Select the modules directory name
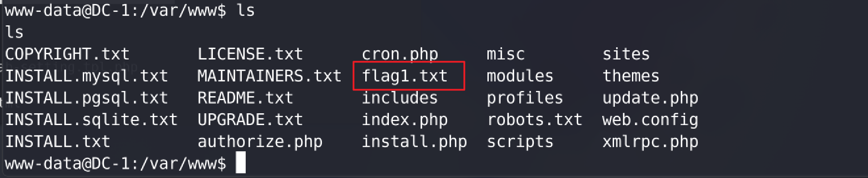Screen dimensions: 868x178 pos(520,76)
